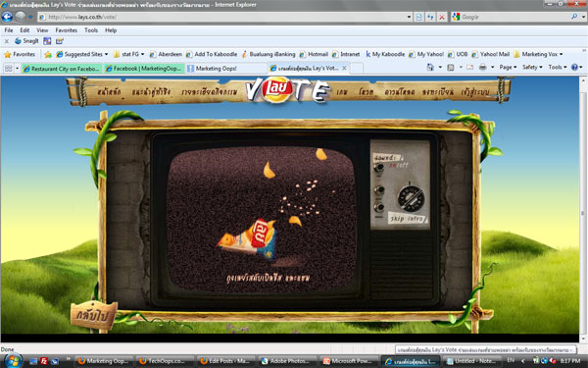Open the Page dropdown menu
The image size is (588, 368).
tap(508, 67)
